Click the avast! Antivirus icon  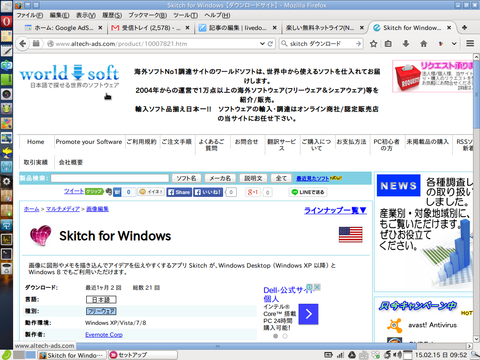394,325
